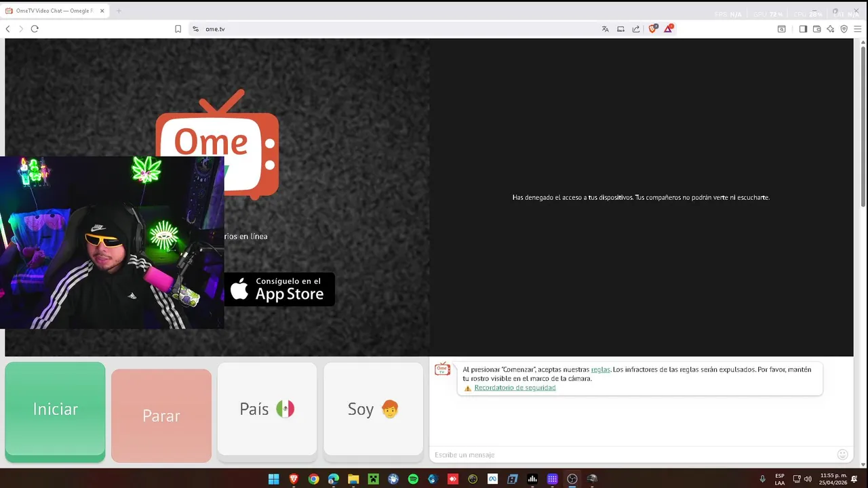The width and height of the screenshot is (868, 488).
Task: Open volume control in system tray
Action: 808,479
